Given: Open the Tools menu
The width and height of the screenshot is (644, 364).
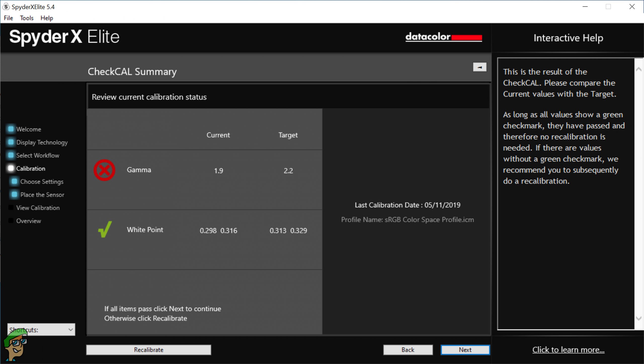Looking at the screenshot, I should (27, 18).
